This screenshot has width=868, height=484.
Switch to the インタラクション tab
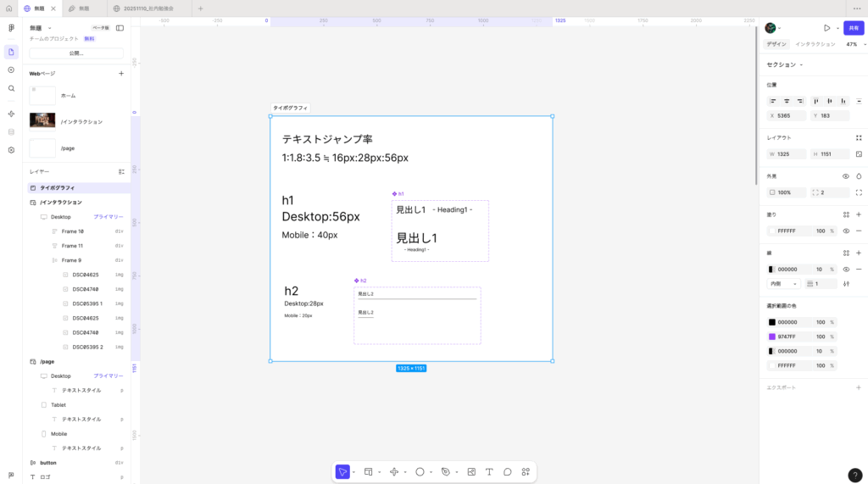[x=815, y=44]
